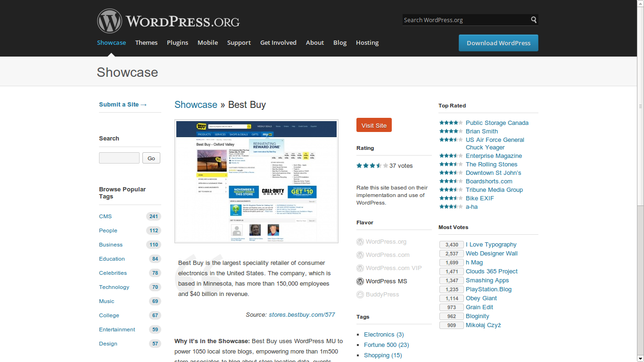Browse the Celebrities tag

point(113,273)
